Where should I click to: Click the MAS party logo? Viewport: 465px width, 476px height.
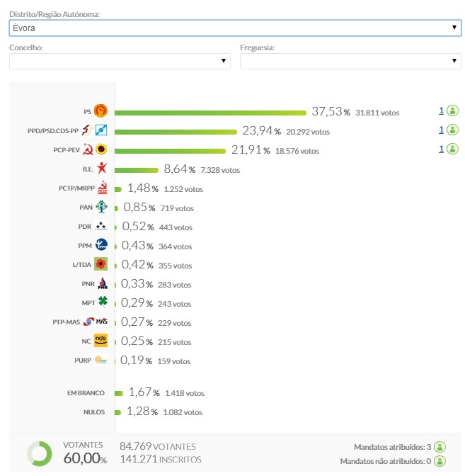click(x=102, y=321)
